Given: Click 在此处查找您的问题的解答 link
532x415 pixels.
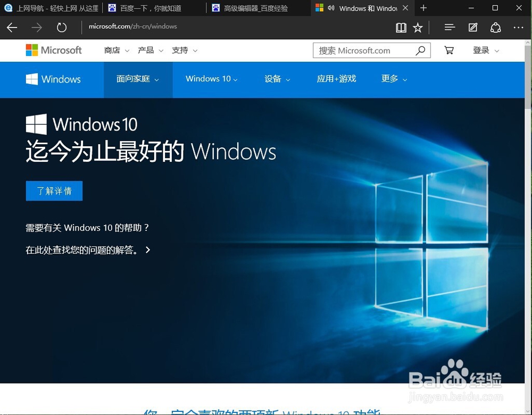Looking at the screenshot, I should click(82, 250).
